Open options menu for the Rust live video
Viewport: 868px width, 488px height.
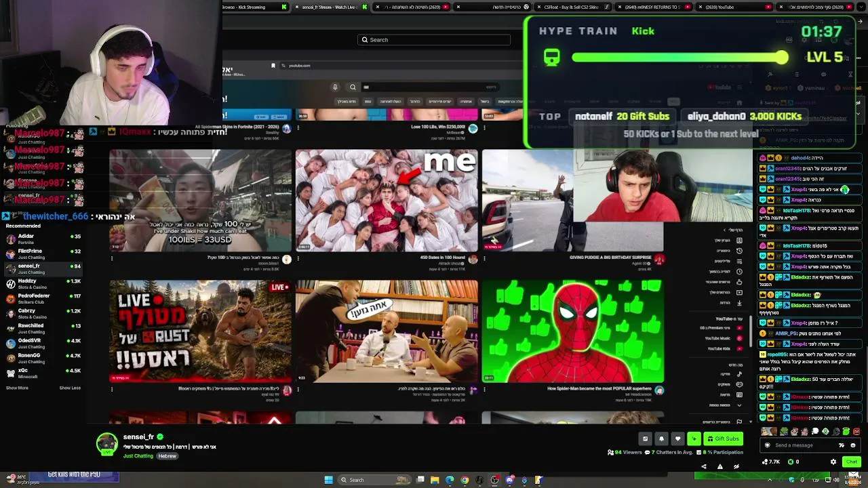click(113, 389)
